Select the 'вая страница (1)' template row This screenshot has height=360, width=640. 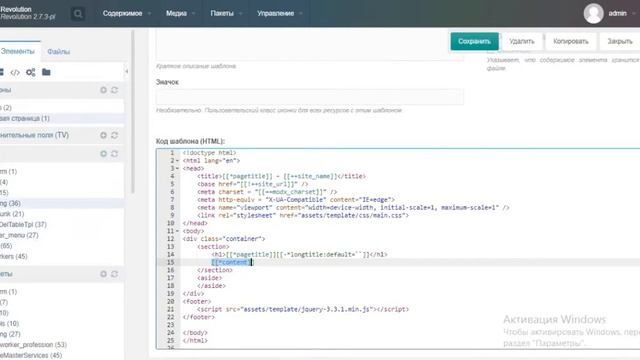click(62, 118)
